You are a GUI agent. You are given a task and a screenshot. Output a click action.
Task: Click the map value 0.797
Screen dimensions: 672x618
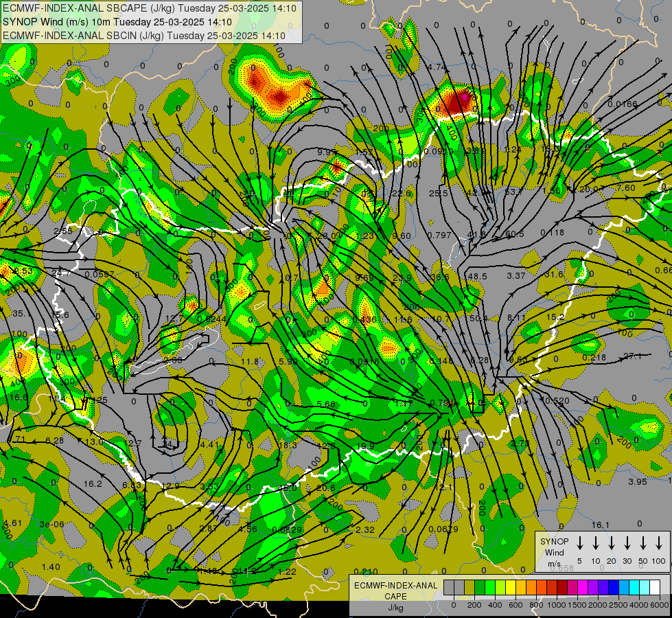[x=439, y=235]
